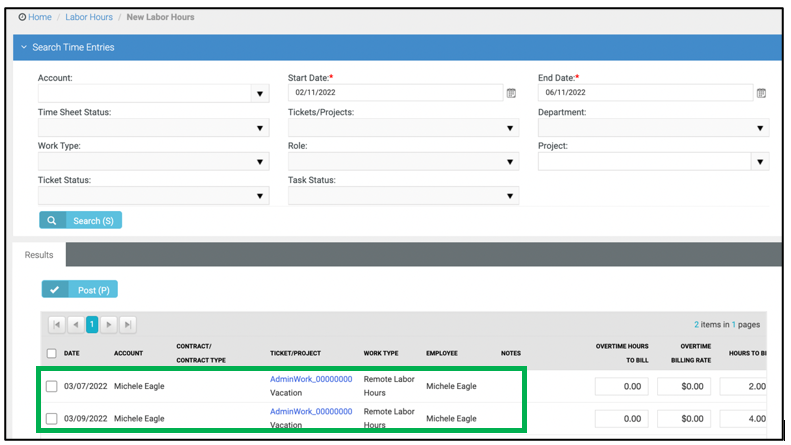Go to previous results page
The width and height of the screenshot is (791, 445).
(x=75, y=324)
